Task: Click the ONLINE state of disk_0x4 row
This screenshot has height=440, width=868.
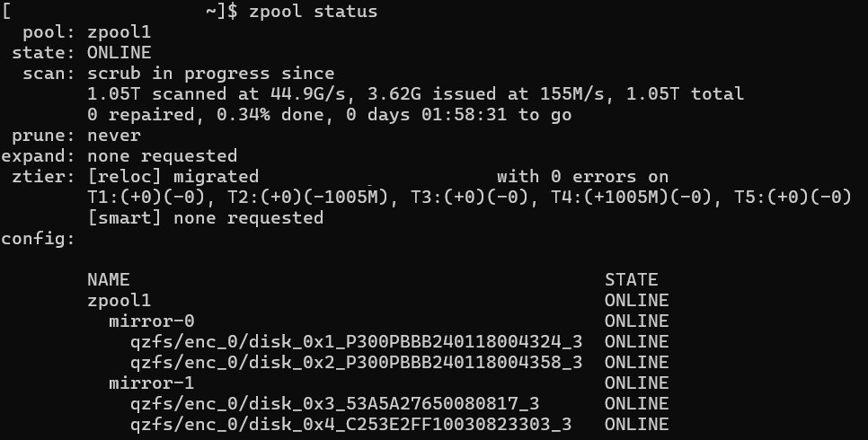Action: pyautogui.click(x=636, y=424)
